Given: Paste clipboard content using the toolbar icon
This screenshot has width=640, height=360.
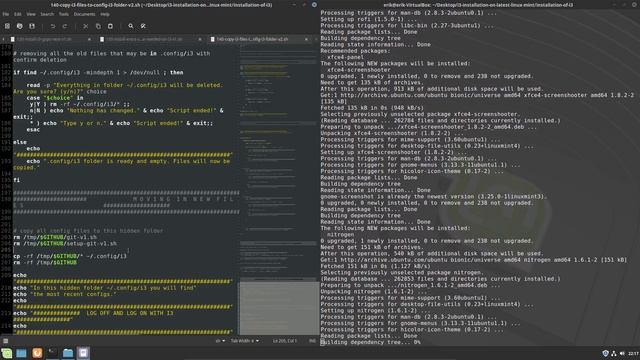Looking at the screenshot, I should pos(110,26).
